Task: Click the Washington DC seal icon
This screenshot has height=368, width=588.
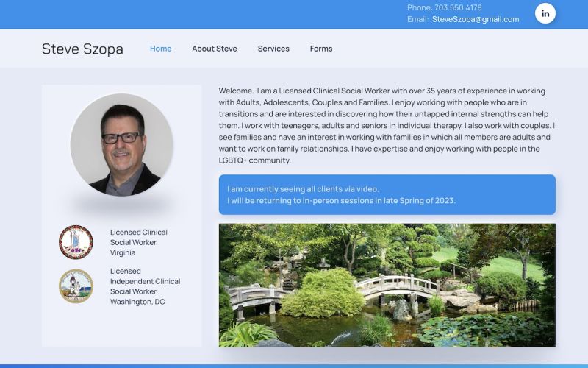Action: coord(76,286)
